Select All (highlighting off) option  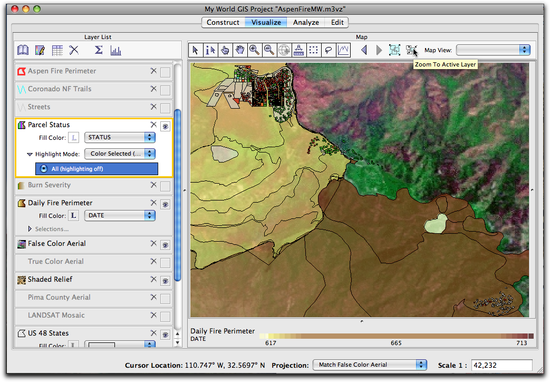pos(96,169)
